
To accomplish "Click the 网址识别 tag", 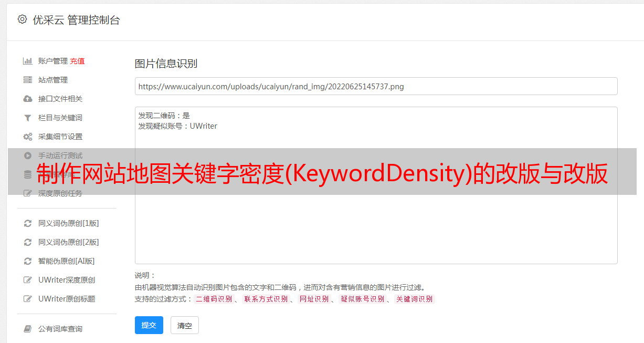I will [x=314, y=299].
